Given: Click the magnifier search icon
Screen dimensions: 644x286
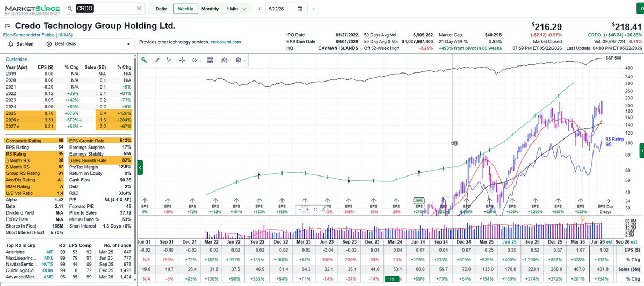Looking at the screenshot, I should coord(70,9).
